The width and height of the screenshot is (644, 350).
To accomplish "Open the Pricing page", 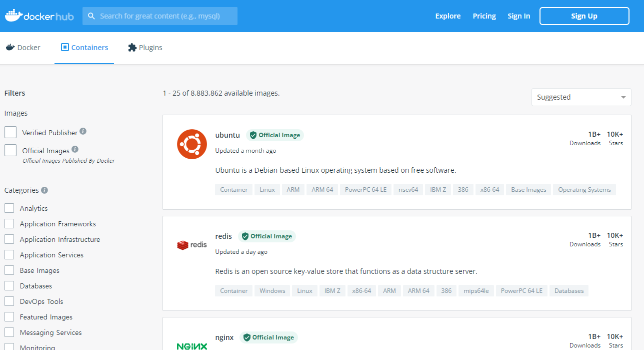I will tap(484, 16).
